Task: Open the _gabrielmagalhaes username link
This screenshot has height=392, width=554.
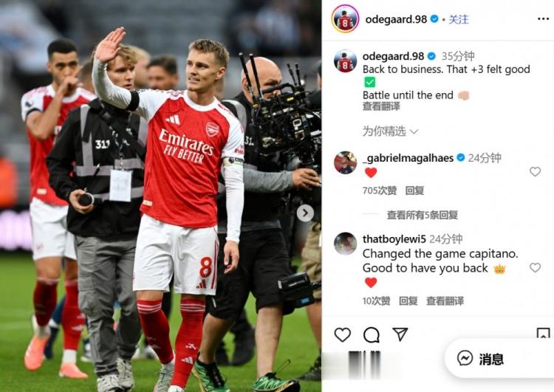Action: click(x=408, y=158)
